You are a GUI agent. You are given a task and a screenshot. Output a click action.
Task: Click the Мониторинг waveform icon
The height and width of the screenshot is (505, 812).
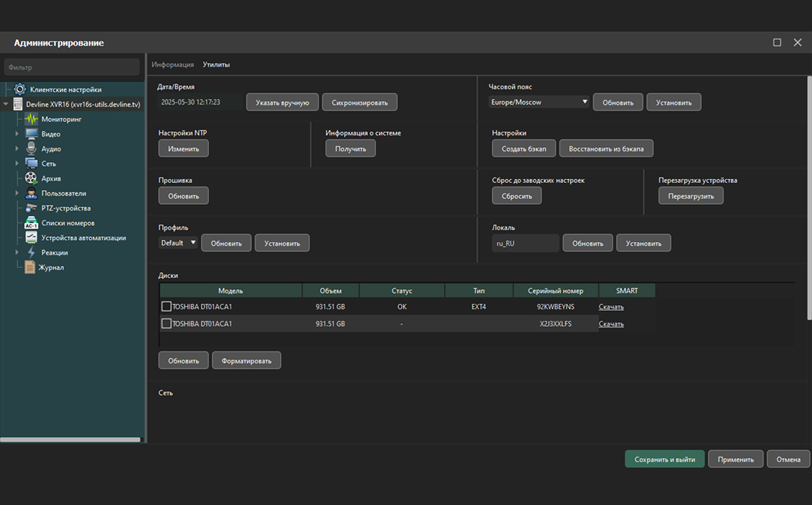coord(32,119)
